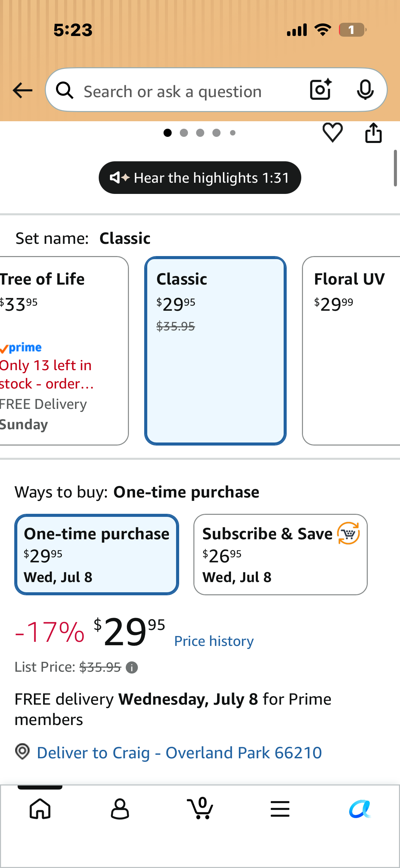The image size is (400, 868).
Task: Open the camera lens search icon
Action: (321, 89)
